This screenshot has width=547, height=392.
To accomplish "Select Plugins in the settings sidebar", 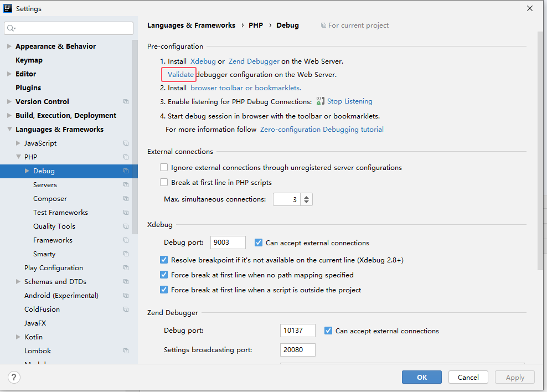I will coord(28,88).
